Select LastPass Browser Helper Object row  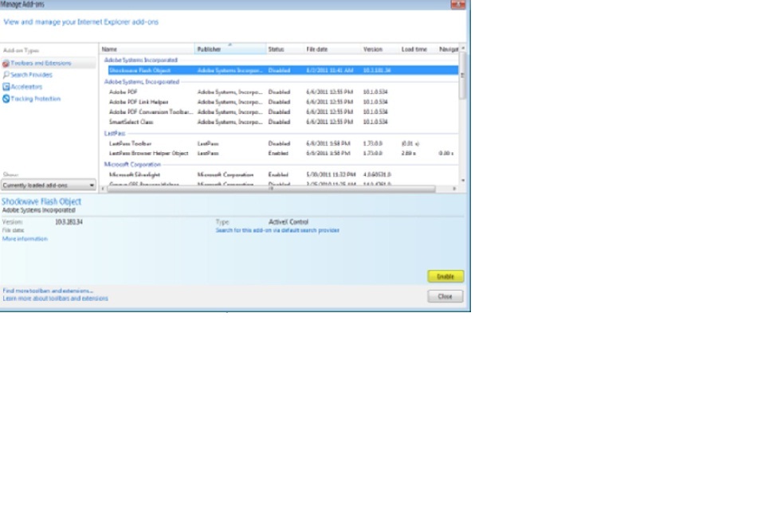[x=283, y=153]
